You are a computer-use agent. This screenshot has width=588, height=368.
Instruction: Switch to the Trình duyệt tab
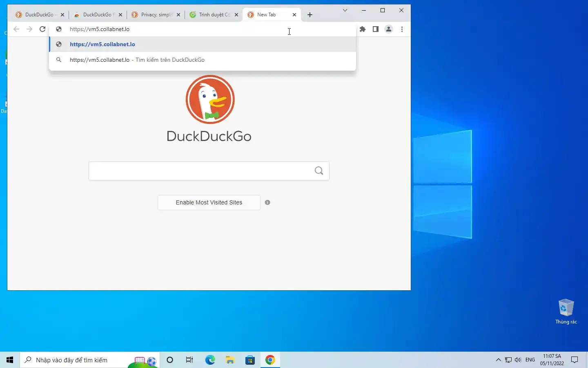pyautogui.click(x=213, y=15)
